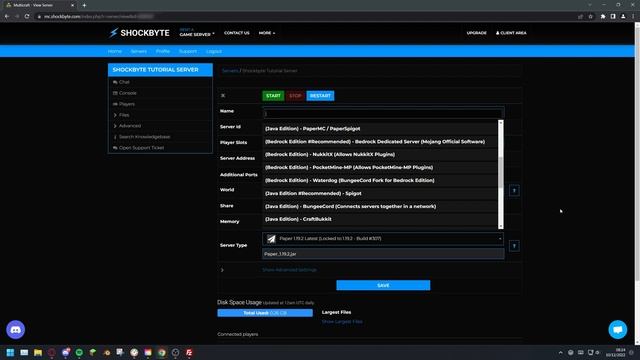Open the CLIENT AREA link

click(511, 33)
